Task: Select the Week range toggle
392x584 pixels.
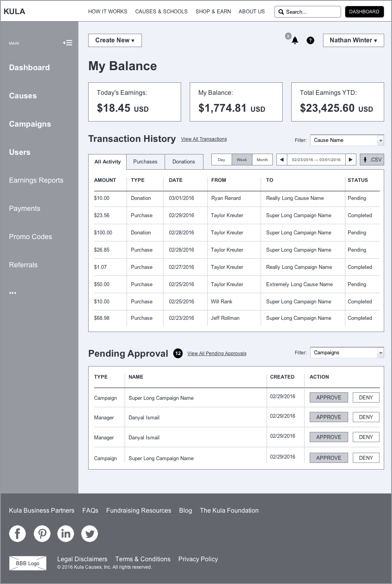Action: 241,160
